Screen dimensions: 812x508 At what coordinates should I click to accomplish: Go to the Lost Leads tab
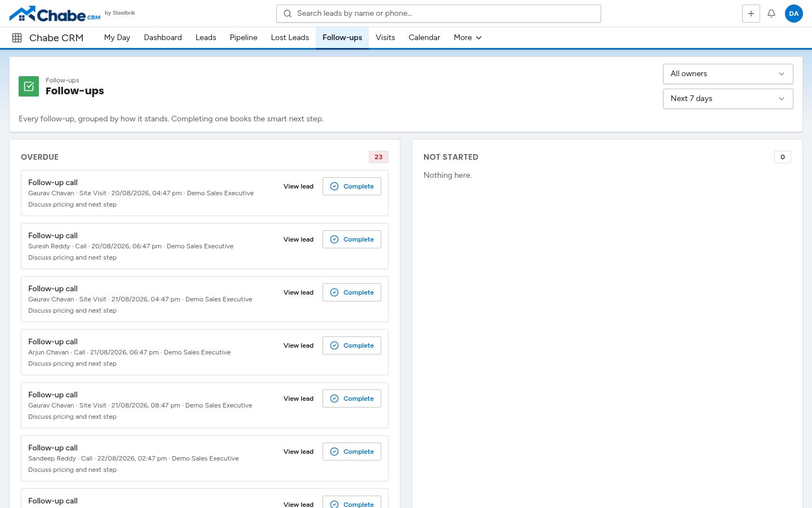pos(290,38)
